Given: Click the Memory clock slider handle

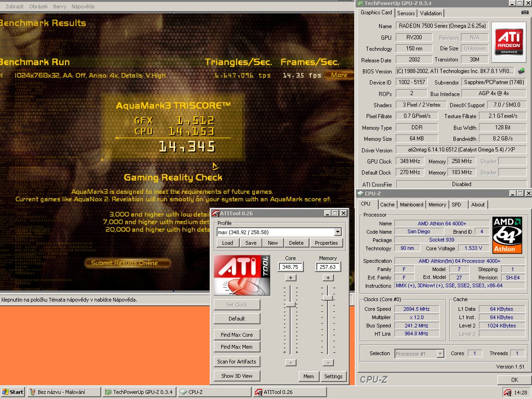Looking at the screenshot, I should click(328, 298).
